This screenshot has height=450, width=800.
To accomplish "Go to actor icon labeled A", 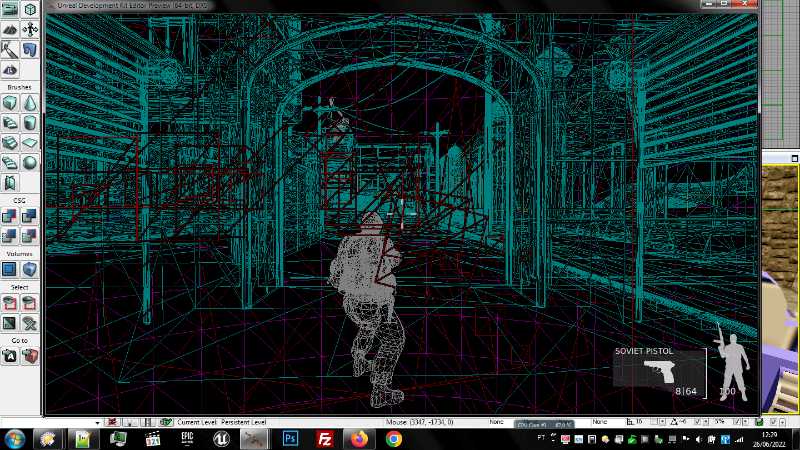I will point(10,356).
